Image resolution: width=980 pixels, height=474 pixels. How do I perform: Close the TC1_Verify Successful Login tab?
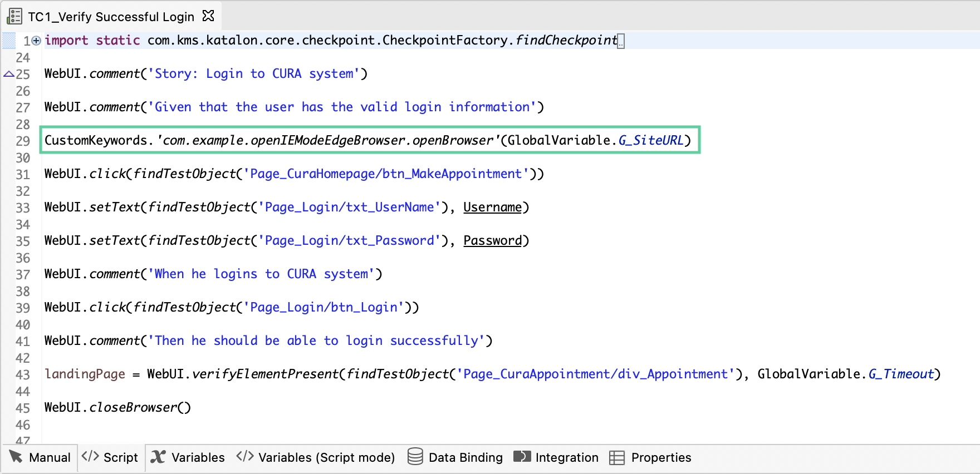point(208,16)
